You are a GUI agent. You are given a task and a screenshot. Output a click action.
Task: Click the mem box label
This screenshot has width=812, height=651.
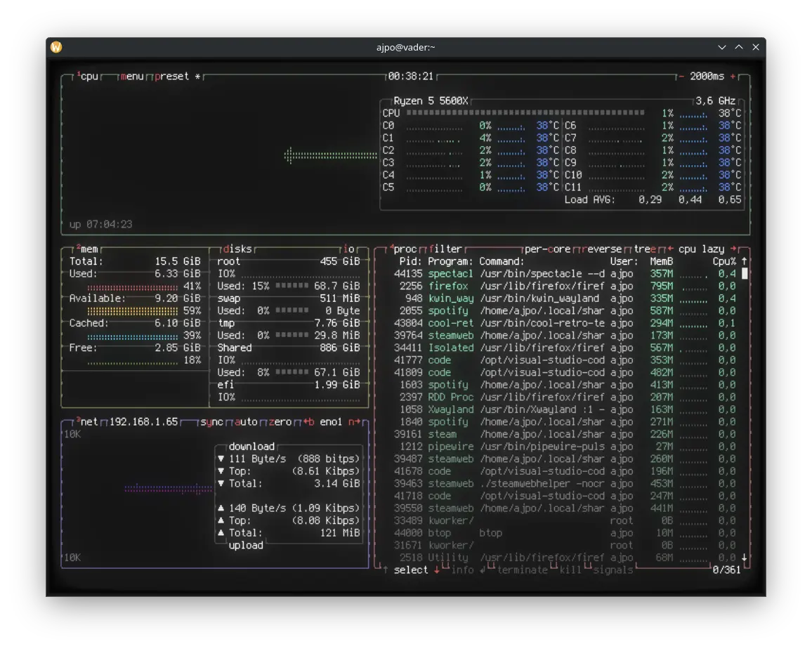pyautogui.click(x=87, y=249)
